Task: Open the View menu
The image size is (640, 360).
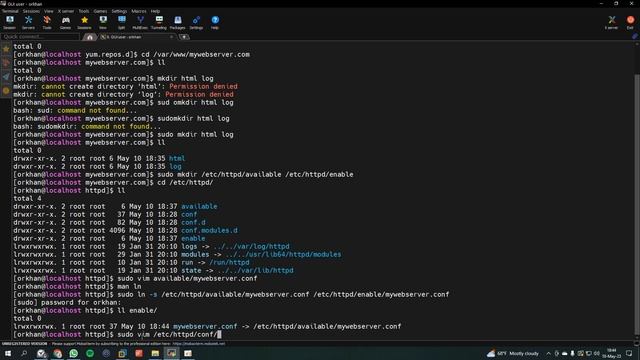Action: click(49, 11)
